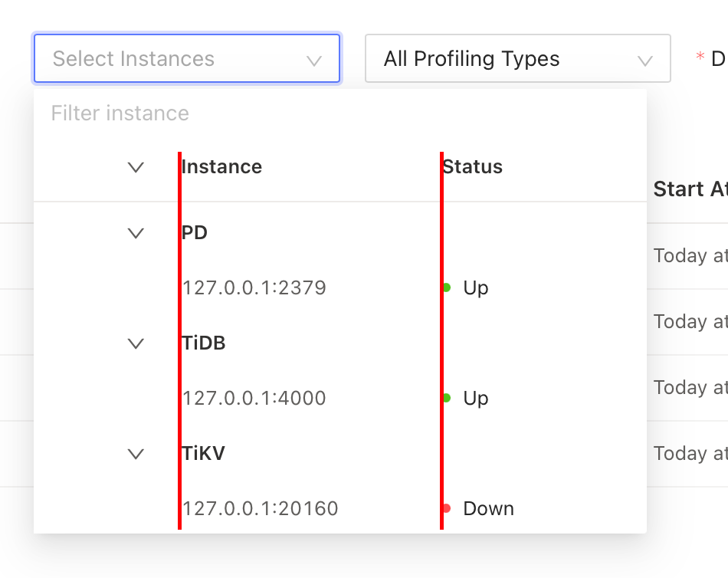
Task: Click the green Up status dot for 127.0.0.1:2379
Action: [x=447, y=287]
